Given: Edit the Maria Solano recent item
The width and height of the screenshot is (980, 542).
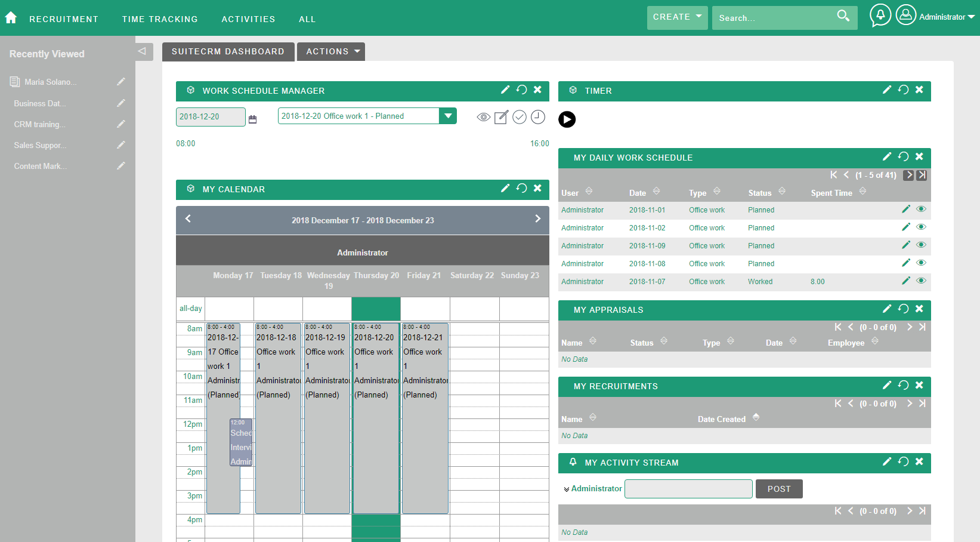Looking at the screenshot, I should click(121, 82).
